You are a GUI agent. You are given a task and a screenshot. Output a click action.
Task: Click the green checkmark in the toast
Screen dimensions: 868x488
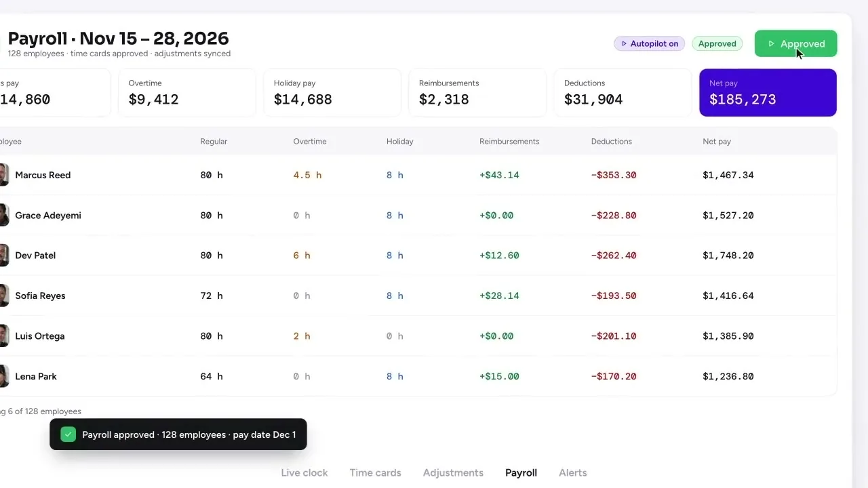click(68, 434)
